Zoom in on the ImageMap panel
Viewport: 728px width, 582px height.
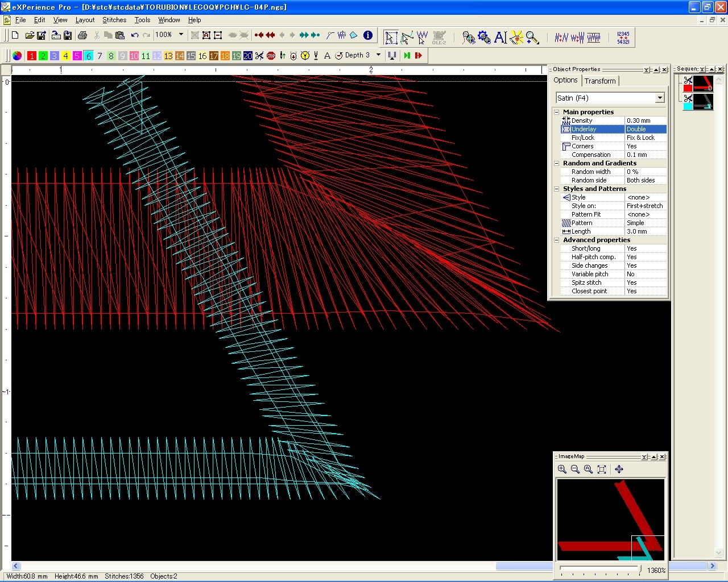tap(562, 469)
